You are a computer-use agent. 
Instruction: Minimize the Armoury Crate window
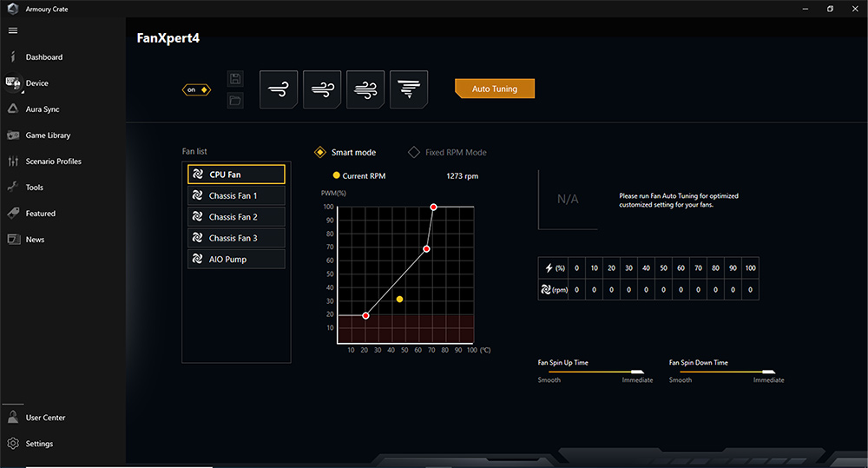tap(805, 9)
